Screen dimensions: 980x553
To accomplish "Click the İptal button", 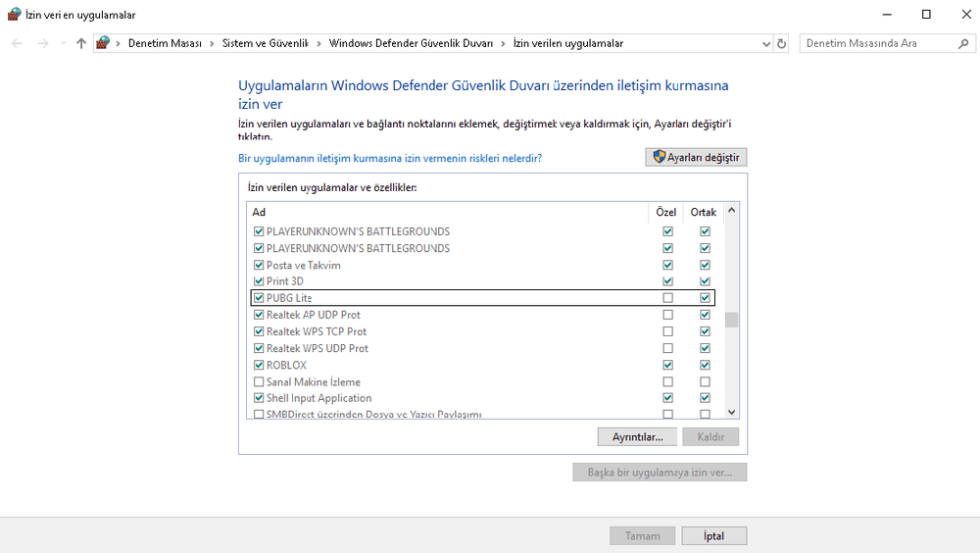I will tap(713, 536).
